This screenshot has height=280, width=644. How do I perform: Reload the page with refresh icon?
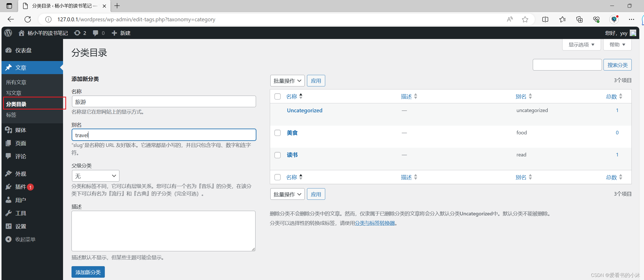28,19
